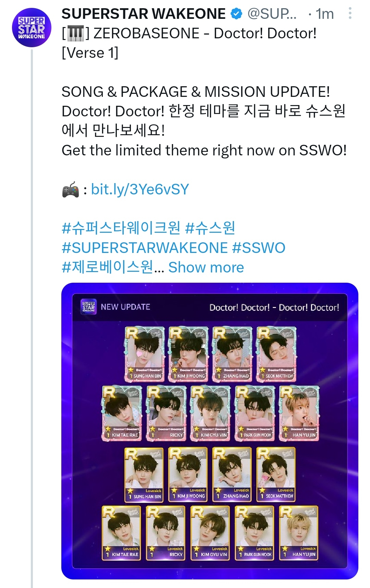
Task: Tap the Lovesick HAN YU JIN card
Action: tap(299, 533)
